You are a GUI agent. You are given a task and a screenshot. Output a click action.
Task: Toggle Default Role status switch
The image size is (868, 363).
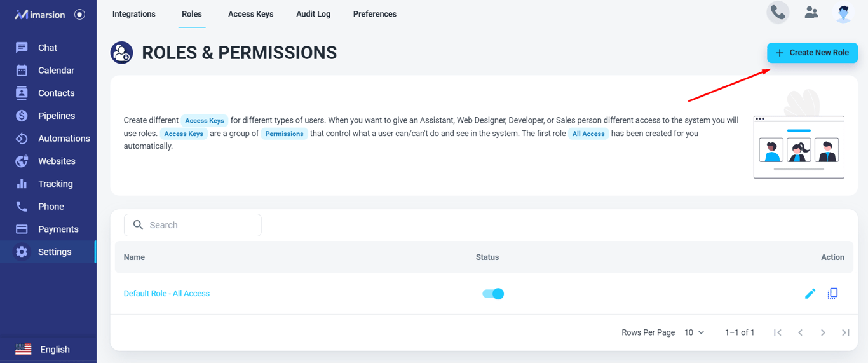tap(493, 294)
